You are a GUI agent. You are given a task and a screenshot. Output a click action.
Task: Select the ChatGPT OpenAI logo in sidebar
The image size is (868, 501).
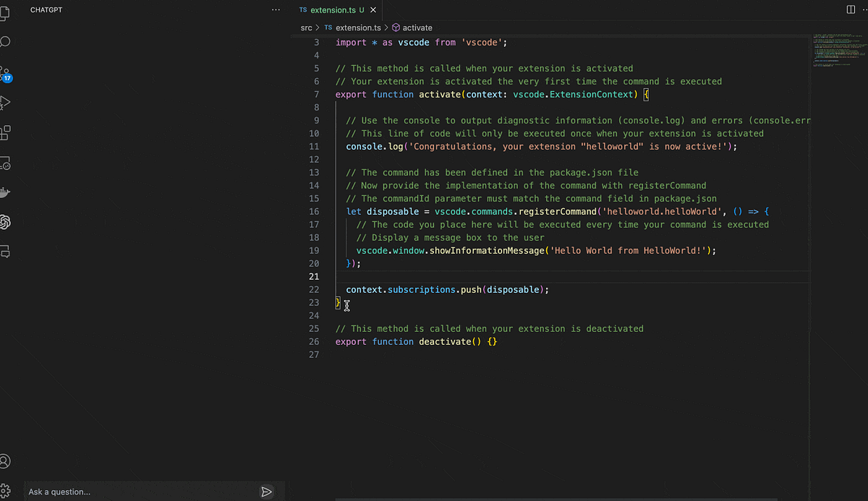pyautogui.click(x=7, y=222)
